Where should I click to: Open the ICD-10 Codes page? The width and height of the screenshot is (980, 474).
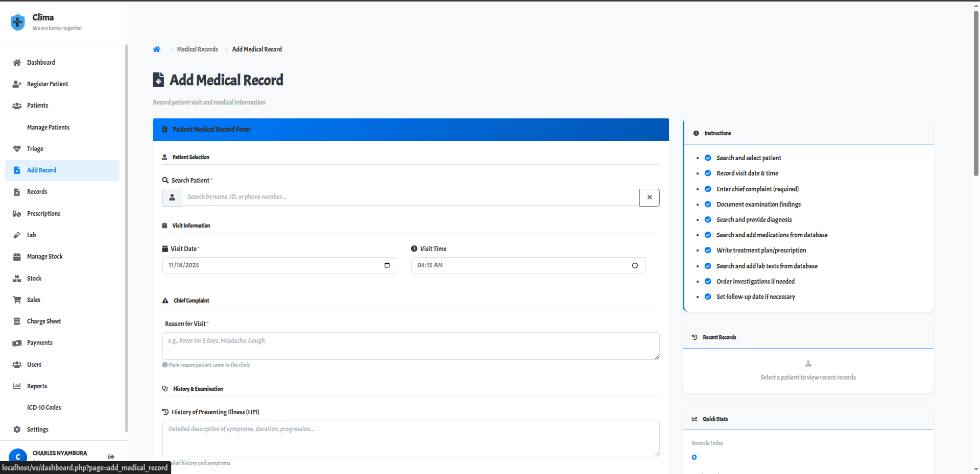[44, 407]
